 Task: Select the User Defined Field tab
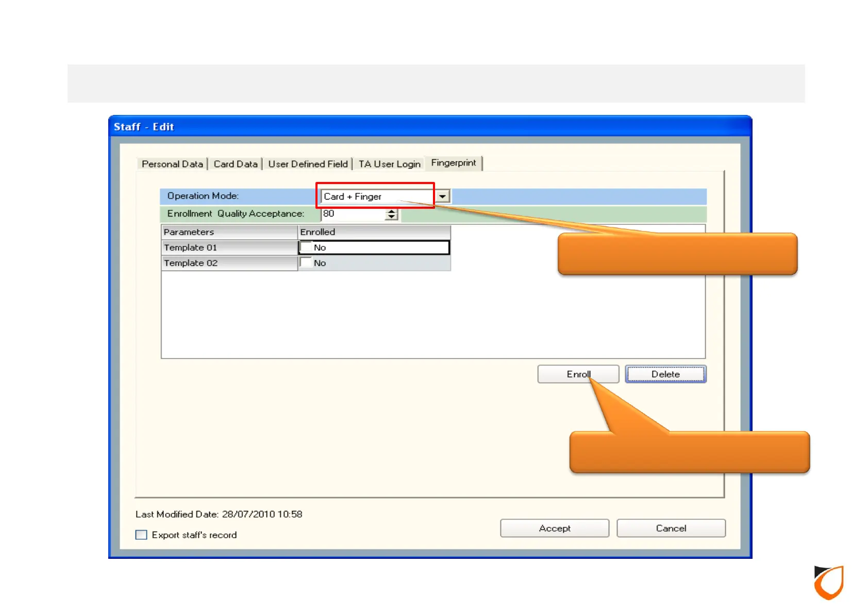point(308,164)
